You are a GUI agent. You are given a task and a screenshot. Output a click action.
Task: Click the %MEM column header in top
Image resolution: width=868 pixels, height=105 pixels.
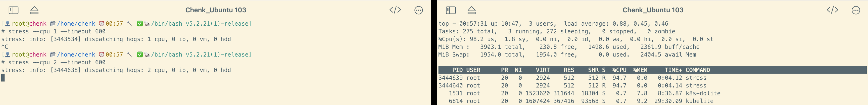coord(640,70)
